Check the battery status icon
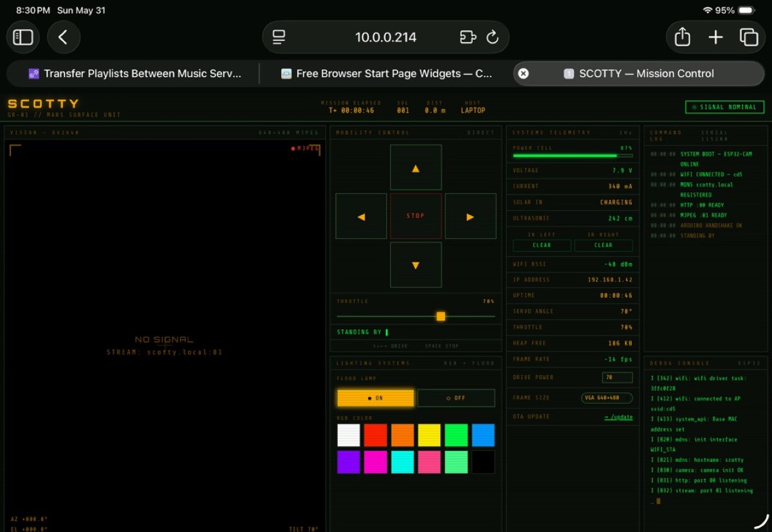Image resolution: width=772 pixels, height=532 pixels. pyautogui.click(x=747, y=10)
